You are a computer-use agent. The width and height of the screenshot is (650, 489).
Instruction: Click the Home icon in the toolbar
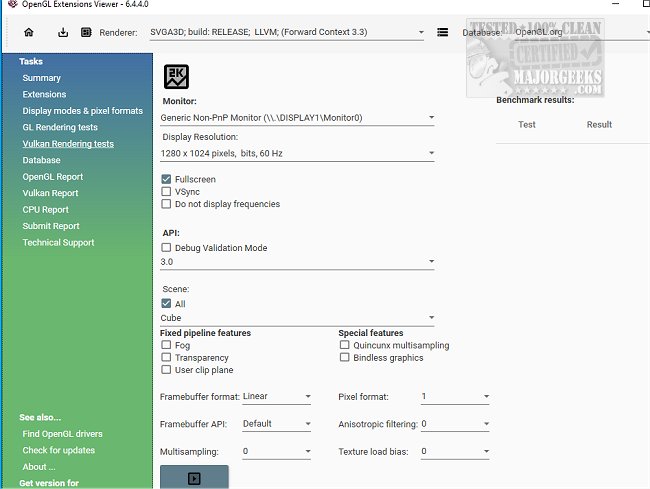29,32
